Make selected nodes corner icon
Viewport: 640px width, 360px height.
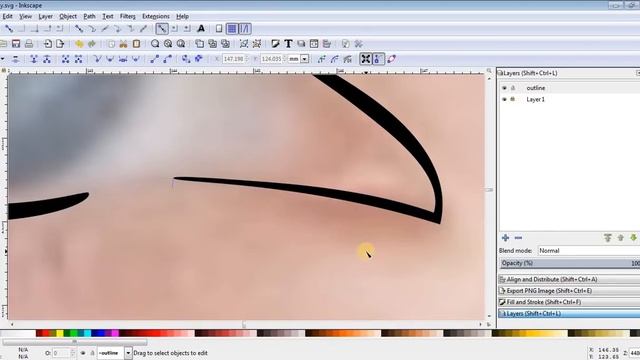point(97,59)
